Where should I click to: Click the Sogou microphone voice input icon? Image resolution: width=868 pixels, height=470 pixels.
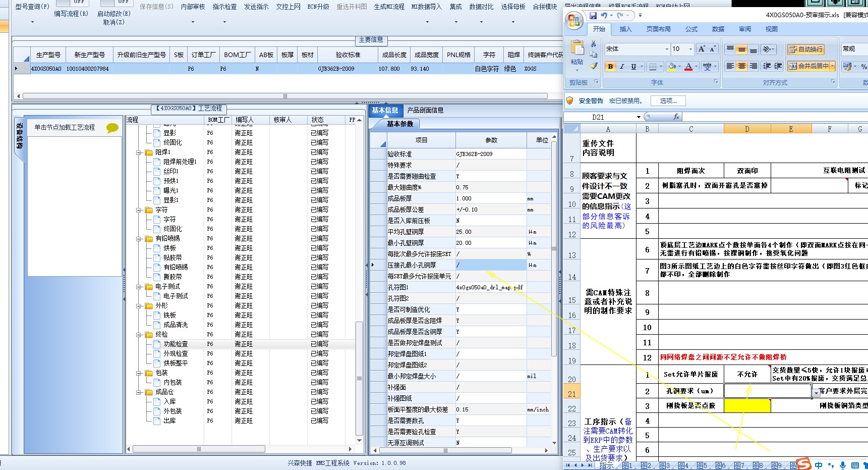[x=842, y=465]
